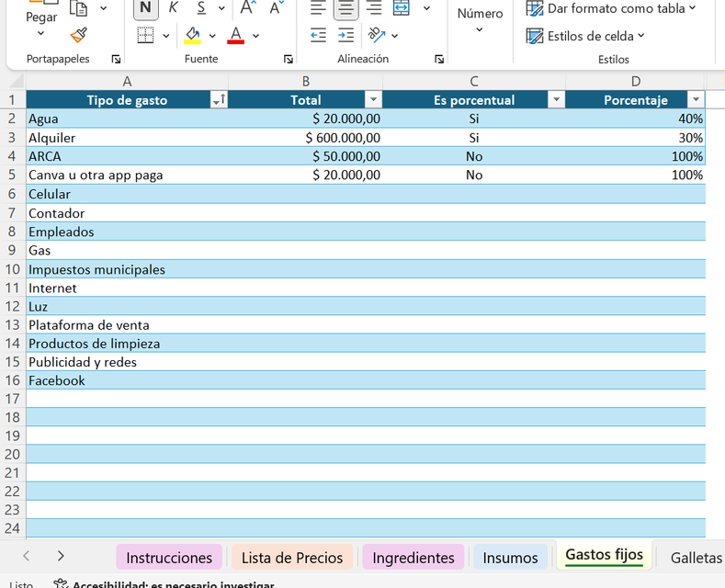The width and height of the screenshot is (725, 588).
Task: Select the Productos de limpieza cell
Action: [x=127, y=344]
